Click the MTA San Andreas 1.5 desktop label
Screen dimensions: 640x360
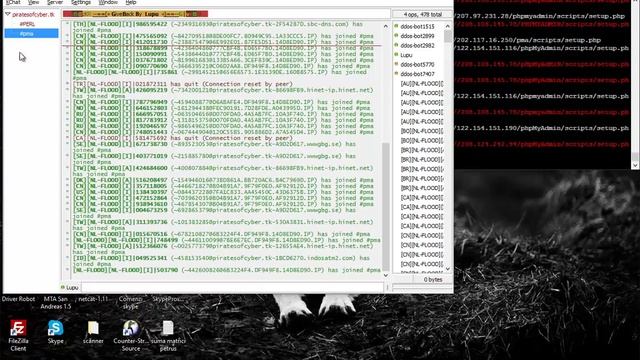coord(56,302)
